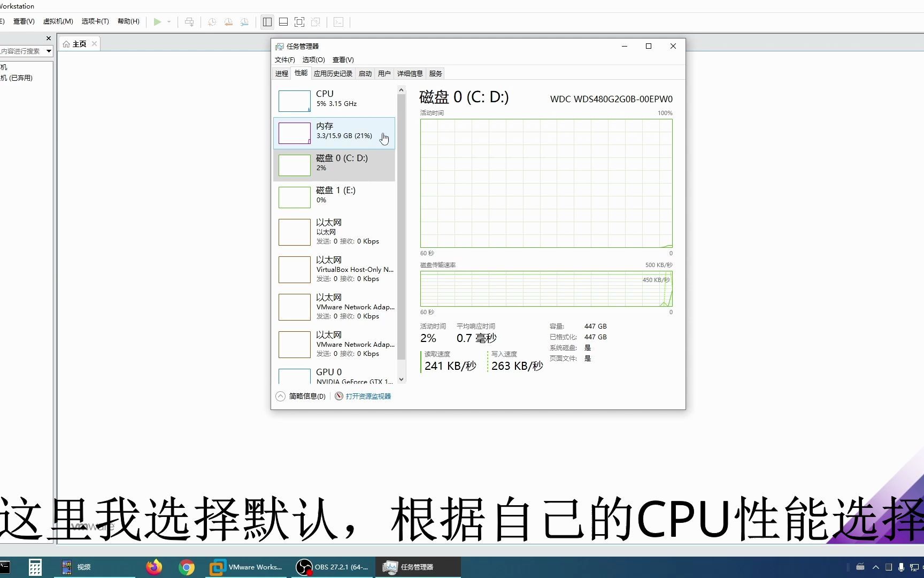
Task: Select the microphone icon in the system tray
Action: (902, 567)
